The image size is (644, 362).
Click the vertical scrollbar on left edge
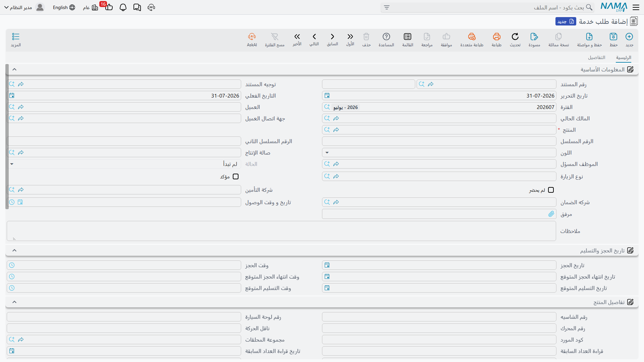click(x=7, y=137)
